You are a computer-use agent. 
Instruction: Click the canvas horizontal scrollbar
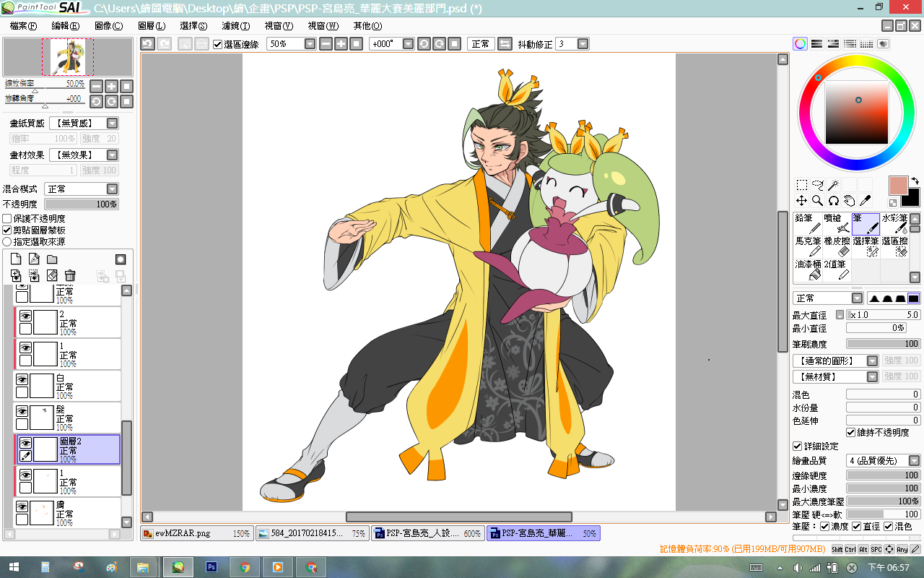[459, 517]
